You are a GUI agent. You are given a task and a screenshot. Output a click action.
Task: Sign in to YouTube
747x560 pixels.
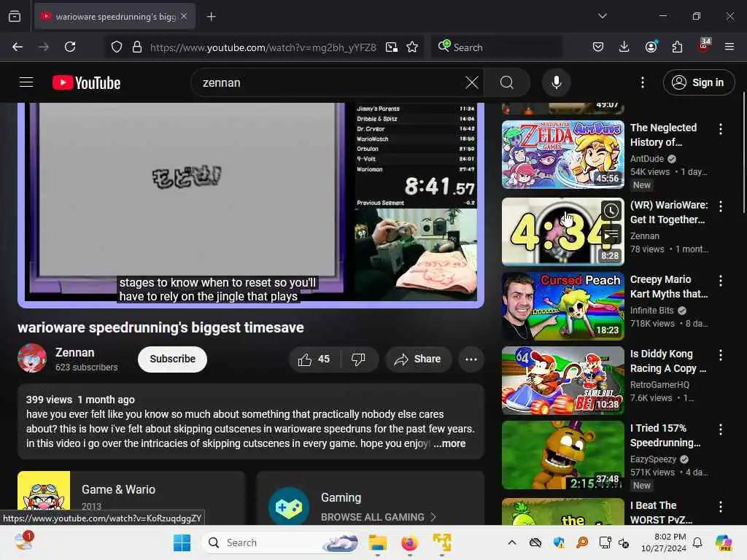[698, 82]
